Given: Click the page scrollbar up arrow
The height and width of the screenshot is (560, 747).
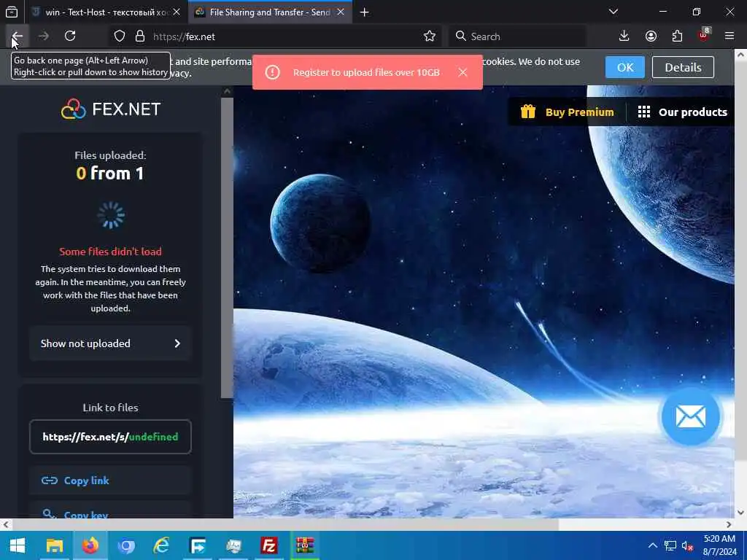Looking at the screenshot, I should pyautogui.click(x=740, y=55).
